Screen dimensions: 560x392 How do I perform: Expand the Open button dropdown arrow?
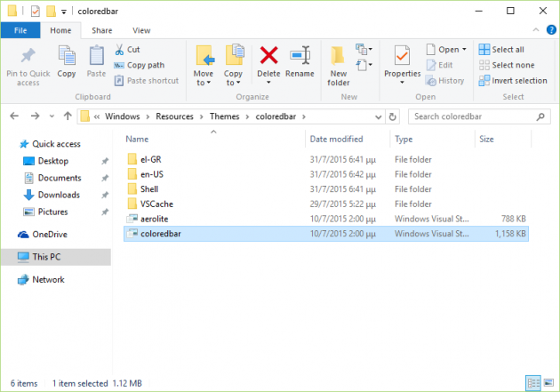click(464, 49)
